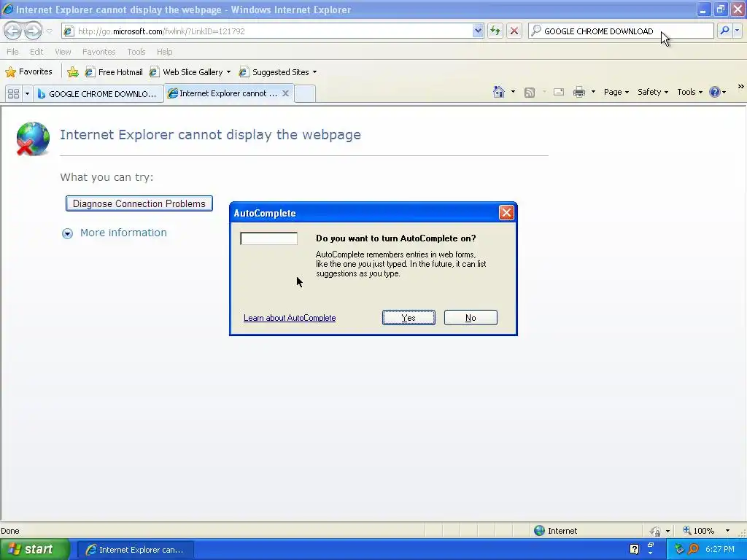Click the AutoComplete sample text field
Image resolution: width=747 pixels, height=560 pixels.
[x=268, y=238]
